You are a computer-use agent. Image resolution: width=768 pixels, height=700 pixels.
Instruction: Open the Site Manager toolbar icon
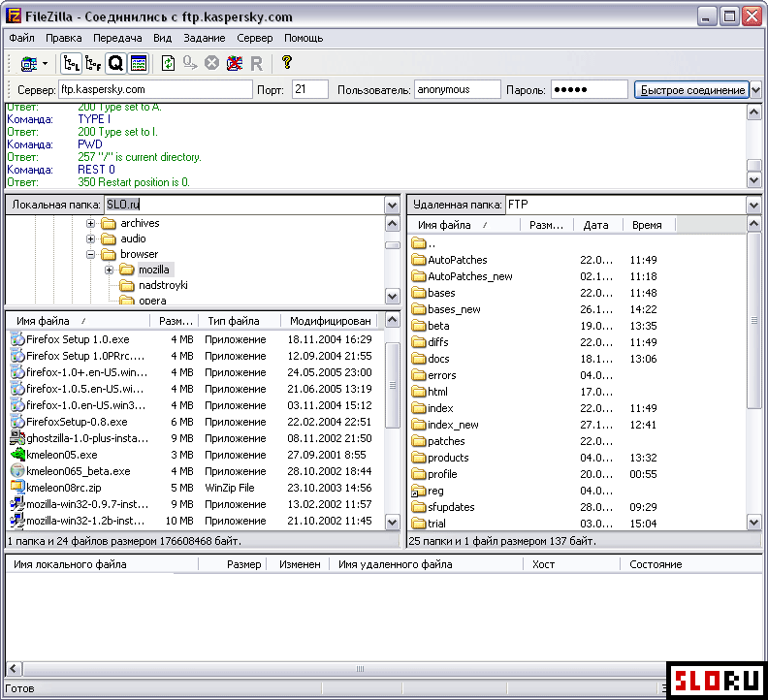(29, 63)
